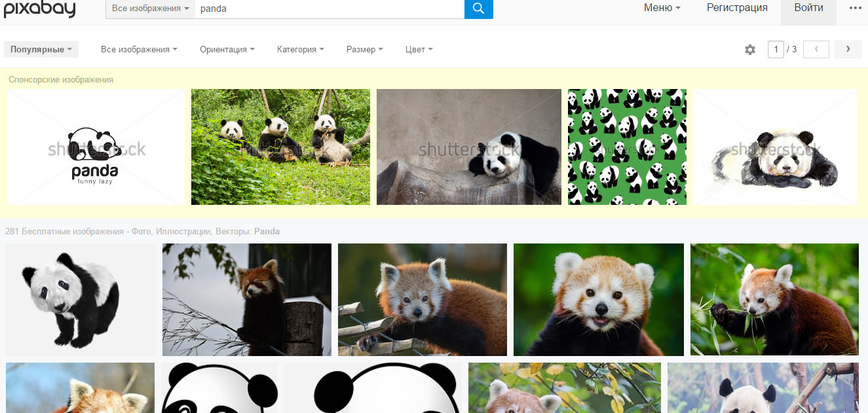The height and width of the screenshot is (413, 868).
Task: Click the search field containing panda
Action: tap(330, 9)
